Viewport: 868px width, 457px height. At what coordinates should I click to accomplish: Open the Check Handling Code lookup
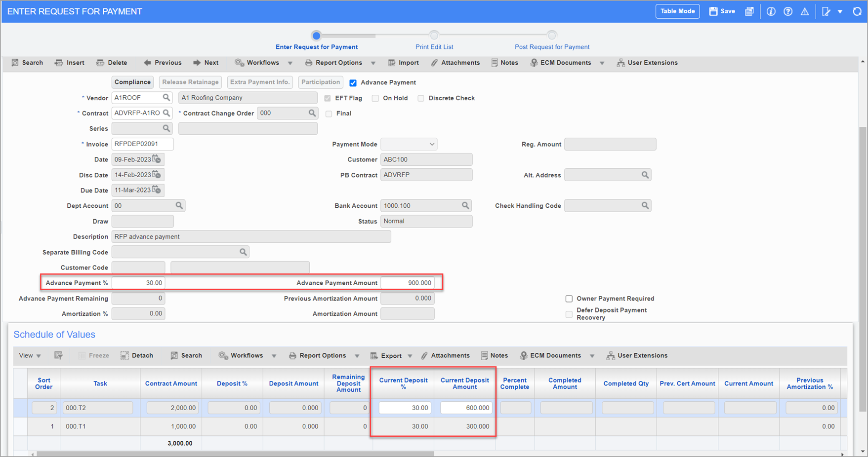pyautogui.click(x=645, y=205)
